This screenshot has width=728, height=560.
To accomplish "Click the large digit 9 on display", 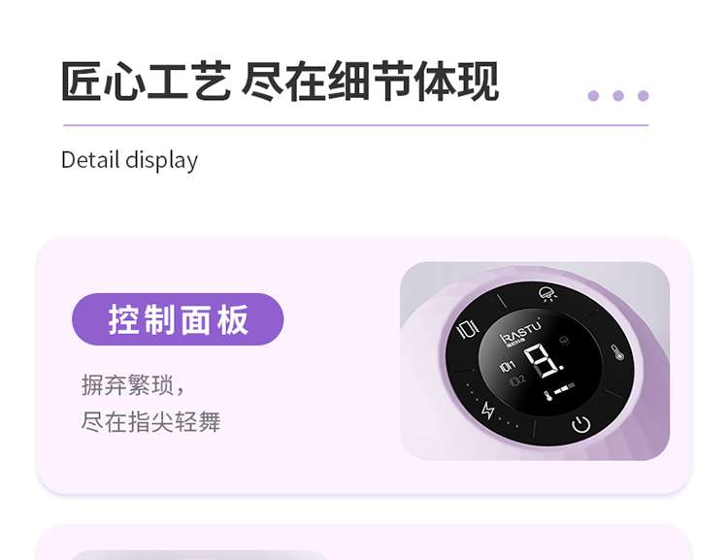I will (544, 361).
